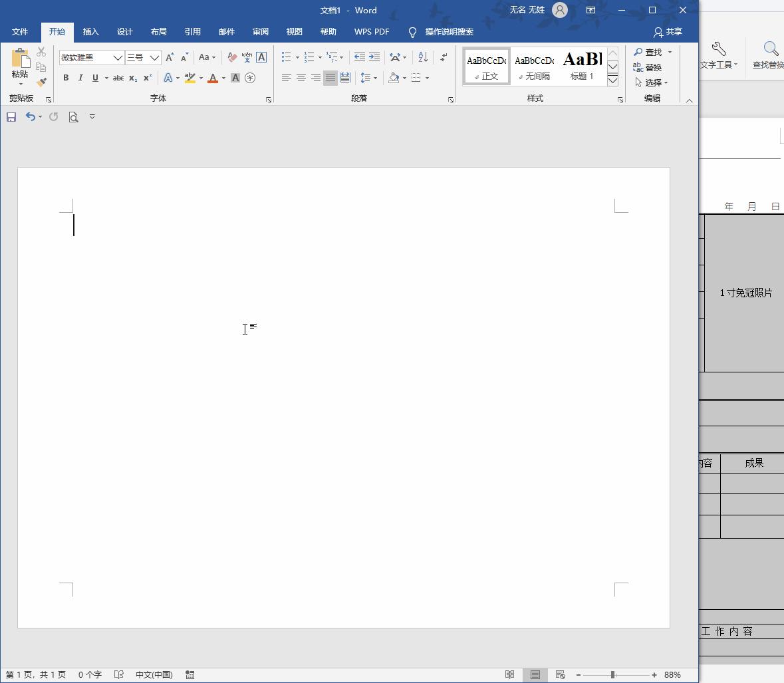Open print preview from quick access toolbar
Viewport: 784px width, 683px height.
coord(73,117)
